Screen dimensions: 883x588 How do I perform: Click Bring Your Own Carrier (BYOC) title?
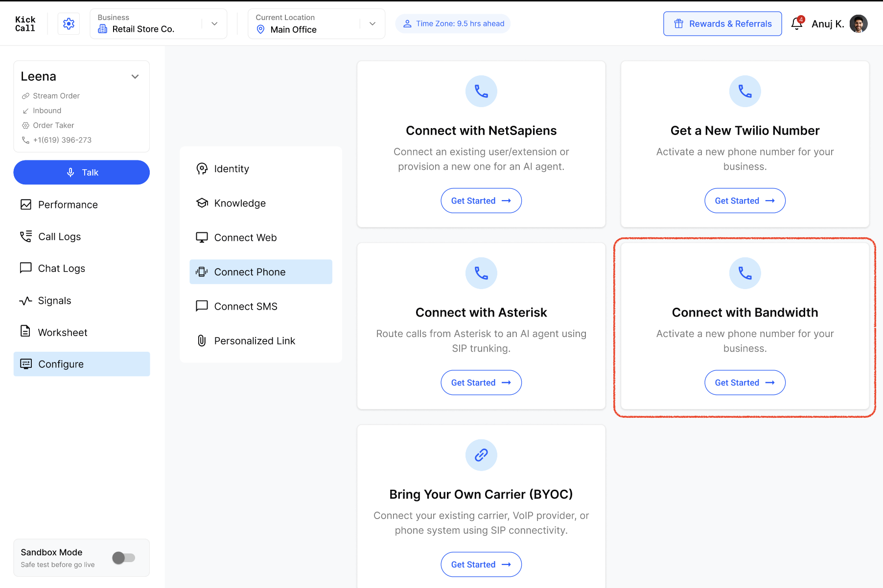(481, 494)
